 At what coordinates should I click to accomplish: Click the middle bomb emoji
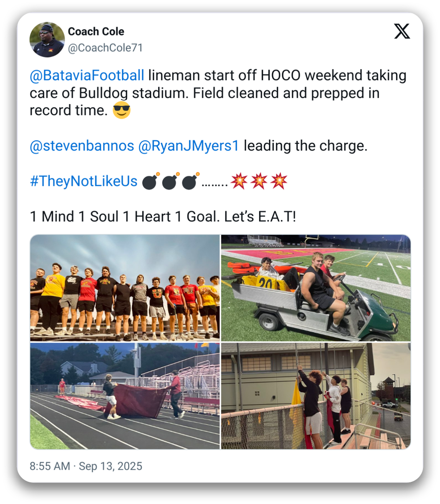point(170,181)
